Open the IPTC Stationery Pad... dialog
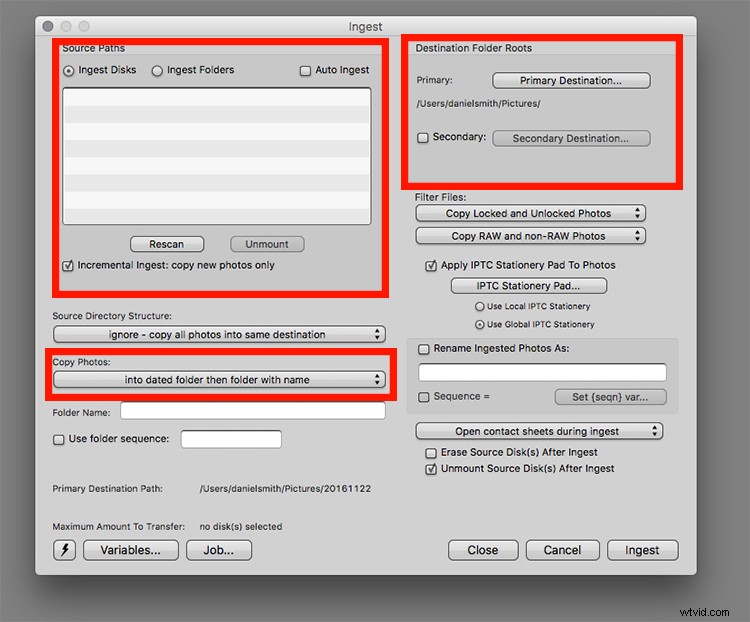 tap(529, 286)
